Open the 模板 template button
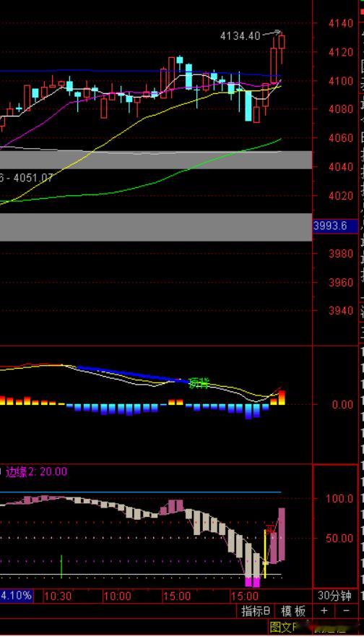The image size is (364, 637). [x=293, y=610]
